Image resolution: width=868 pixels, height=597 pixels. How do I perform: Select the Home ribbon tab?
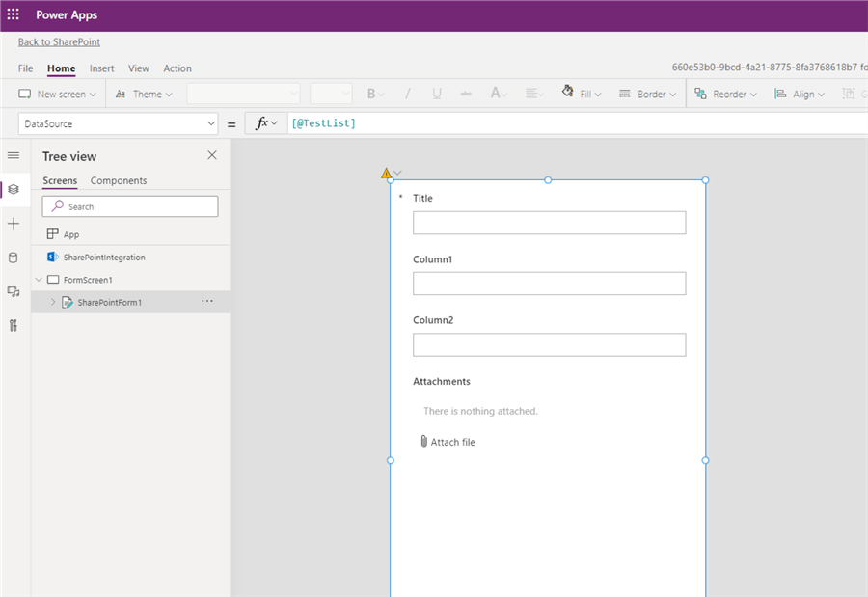point(61,68)
